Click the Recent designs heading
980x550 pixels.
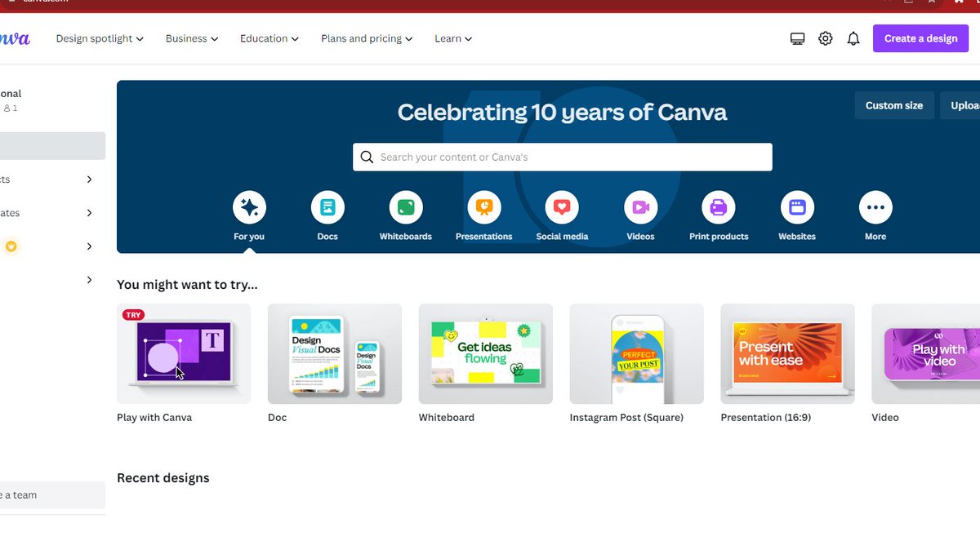(163, 478)
